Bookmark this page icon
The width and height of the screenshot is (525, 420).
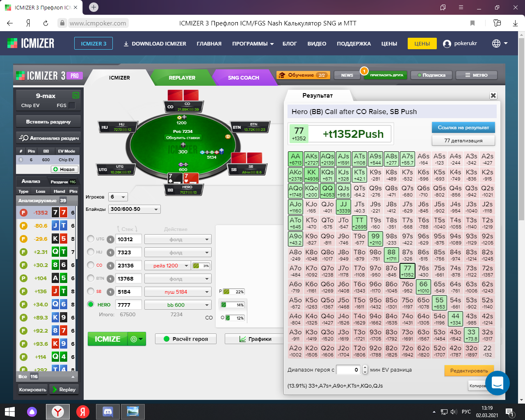pos(472,23)
